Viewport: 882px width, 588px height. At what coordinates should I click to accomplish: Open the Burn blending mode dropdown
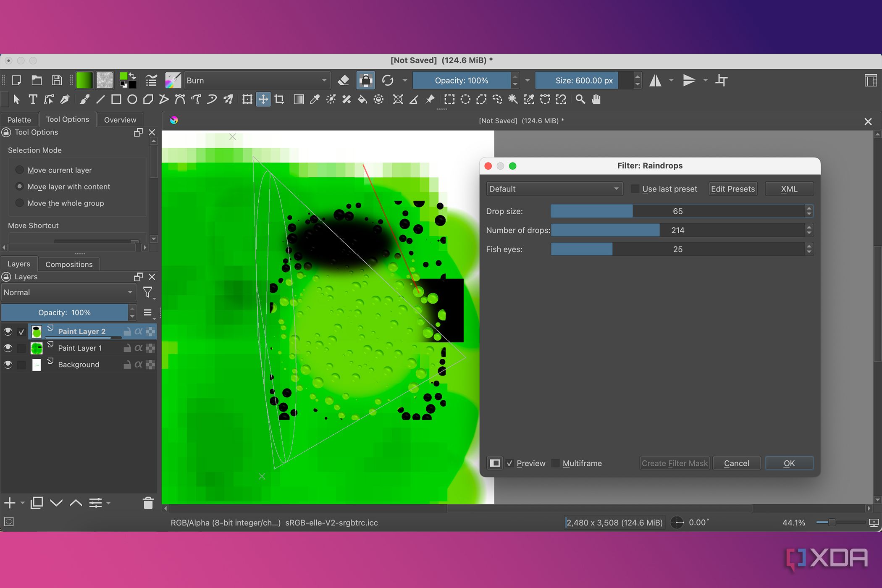coord(257,80)
